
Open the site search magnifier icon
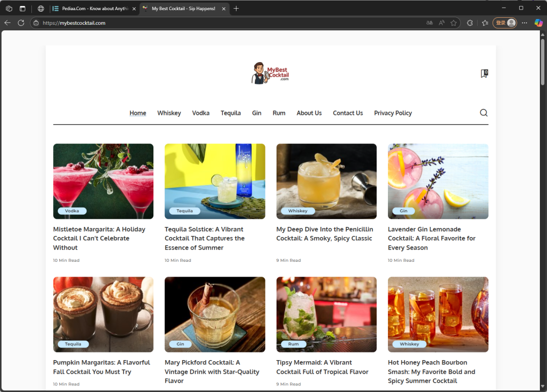coord(484,113)
